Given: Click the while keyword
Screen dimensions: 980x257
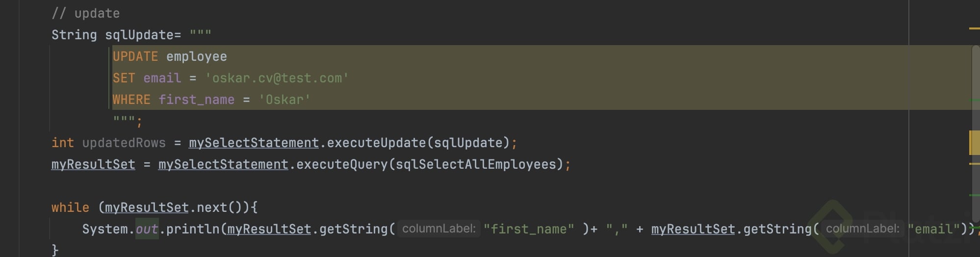Looking at the screenshot, I should [70, 207].
